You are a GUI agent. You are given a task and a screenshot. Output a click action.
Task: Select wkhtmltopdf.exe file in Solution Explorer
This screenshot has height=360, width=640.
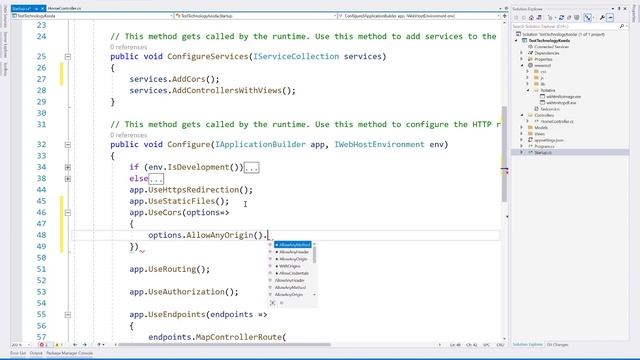558,102
